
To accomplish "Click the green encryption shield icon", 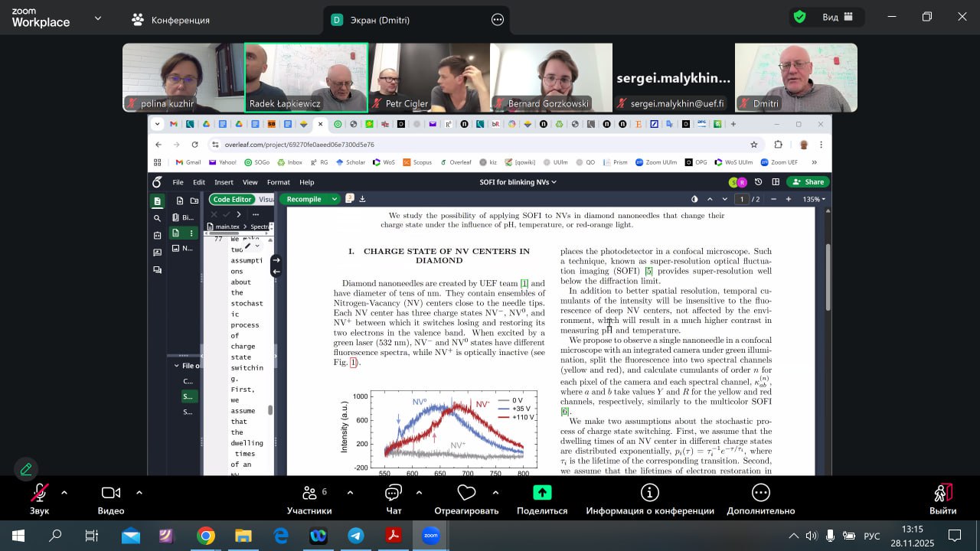I will coord(799,17).
